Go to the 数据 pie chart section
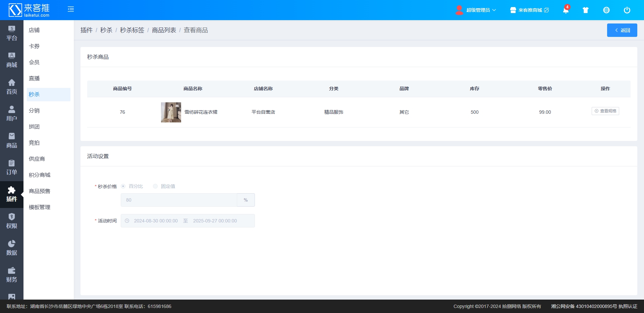Screen dimensions: 644x313 coord(12,248)
